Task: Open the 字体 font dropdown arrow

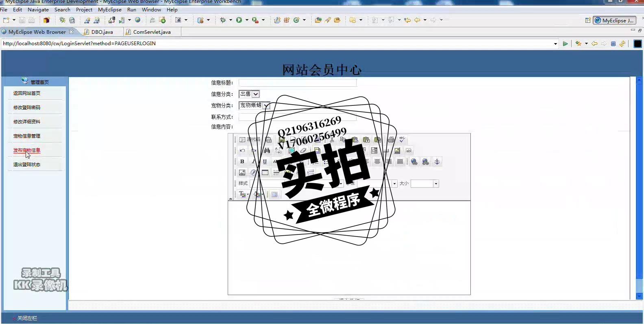Action: click(394, 184)
